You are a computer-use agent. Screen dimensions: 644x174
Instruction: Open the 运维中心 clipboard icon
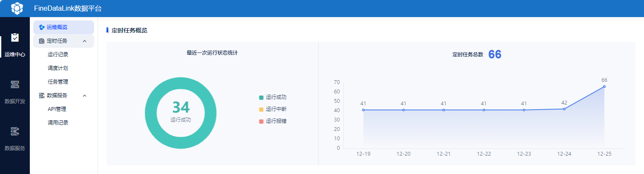tap(15, 38)
